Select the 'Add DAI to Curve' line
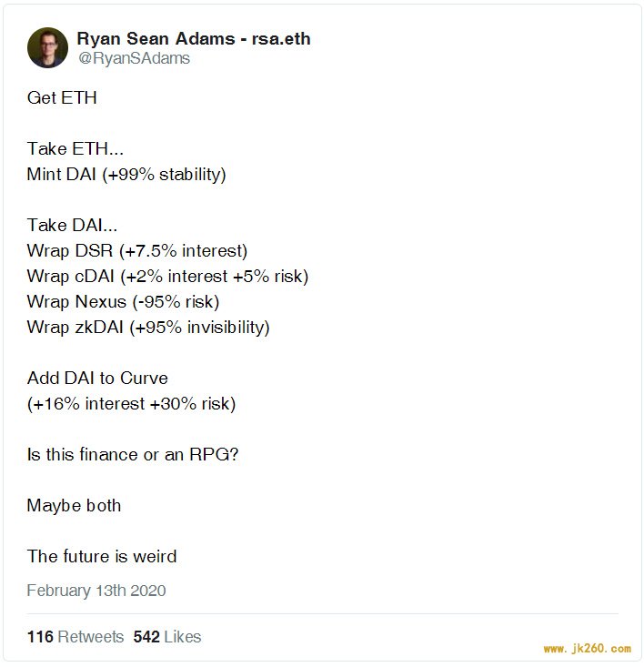644x667 pixels. (97, 379)
